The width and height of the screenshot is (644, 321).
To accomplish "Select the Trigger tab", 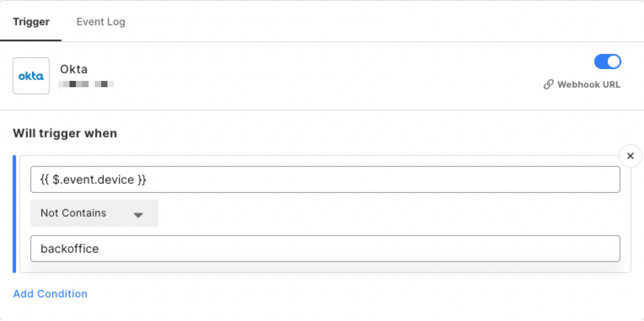I will point(31,22).
